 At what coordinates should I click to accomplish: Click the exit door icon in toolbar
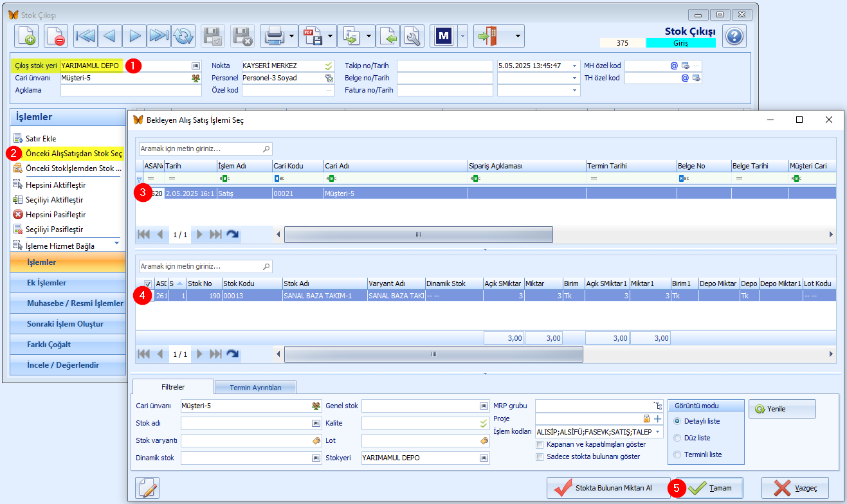pos(486,37)
